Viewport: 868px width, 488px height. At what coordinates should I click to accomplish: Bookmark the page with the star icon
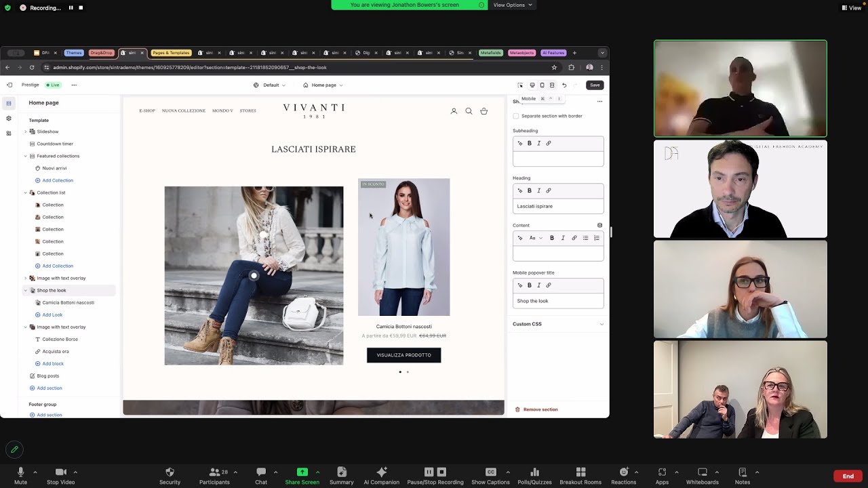pos(554,67)
